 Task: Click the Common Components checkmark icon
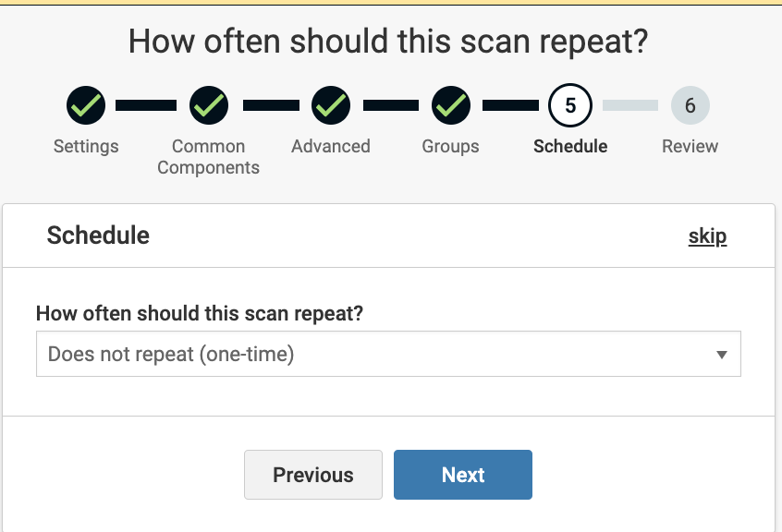click(209, 106)
